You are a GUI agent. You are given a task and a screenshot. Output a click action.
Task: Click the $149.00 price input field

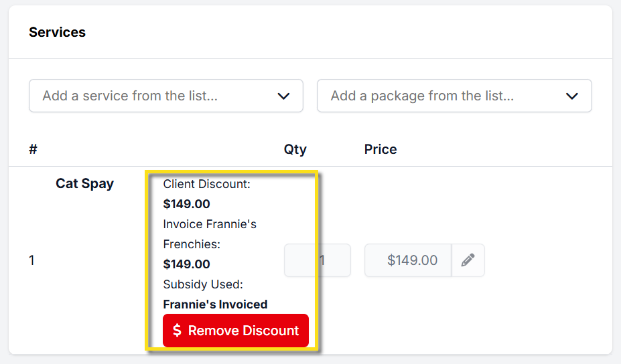(408, 260)
